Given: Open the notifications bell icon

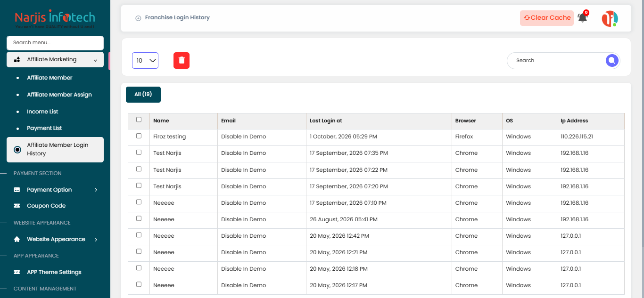Looking at the screenshot, I should coord(583,18).
